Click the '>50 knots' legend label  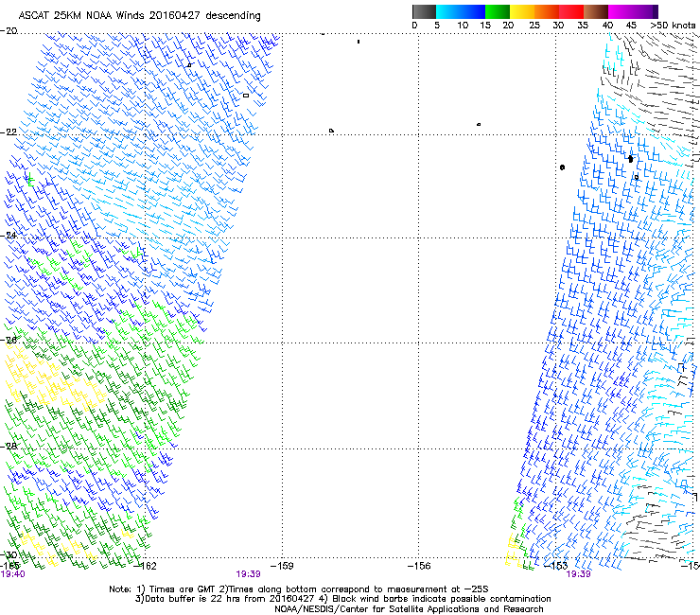coord(673,26)
